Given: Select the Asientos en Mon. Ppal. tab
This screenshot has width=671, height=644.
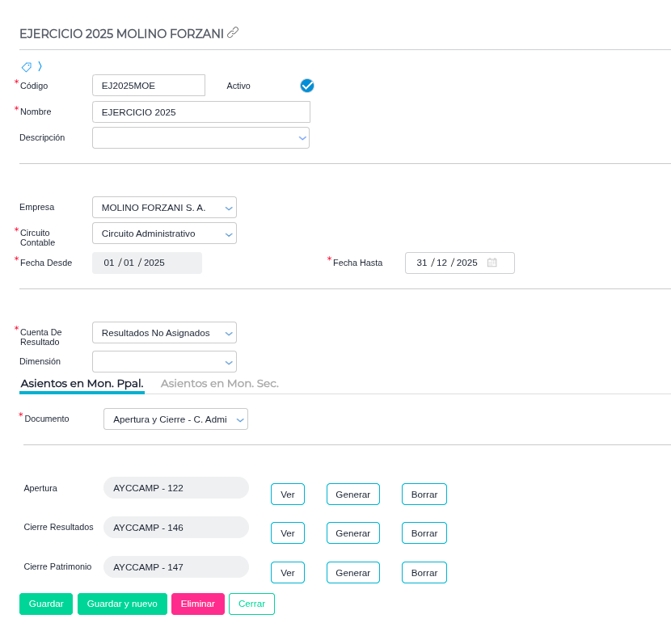Looking at the screenshot, I should (82, 383).
